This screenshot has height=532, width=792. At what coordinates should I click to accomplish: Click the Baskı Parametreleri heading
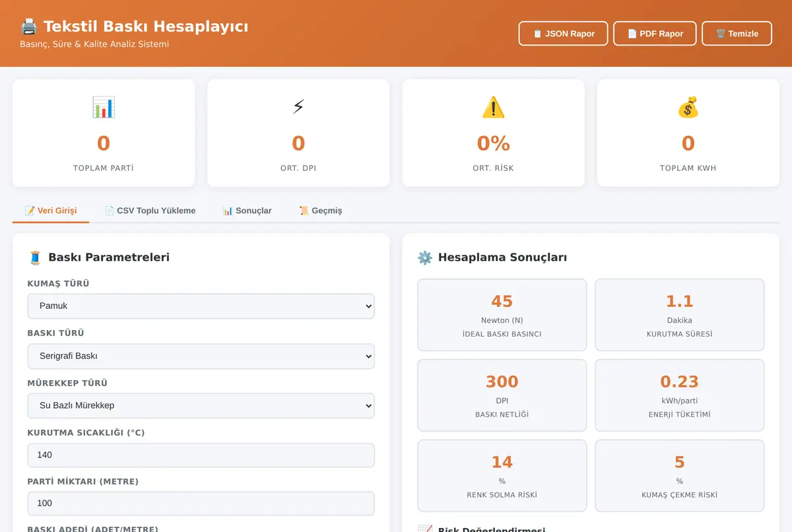tap(109, 257)
